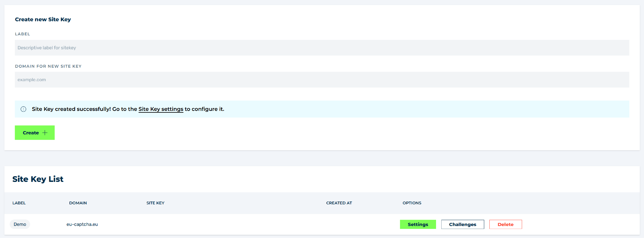The image size is (644, 238).
Task: Open Challenges for the Demo site key
Action: point(462,224)
